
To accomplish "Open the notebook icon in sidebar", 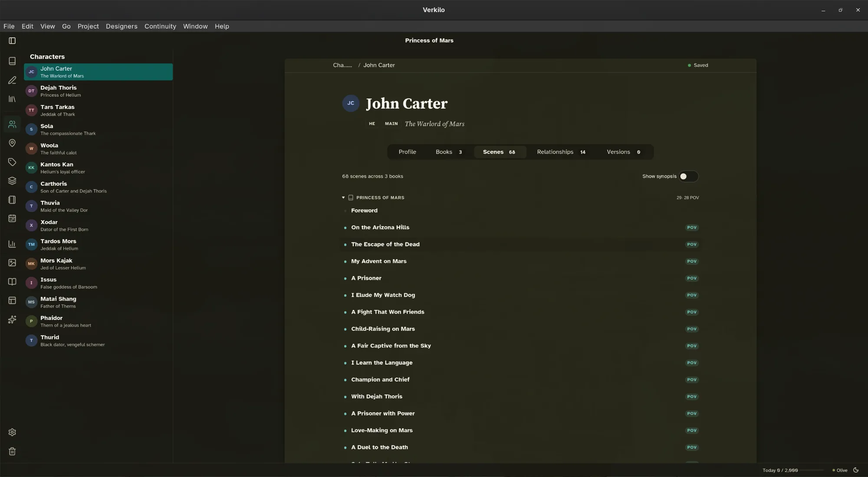I will point(12,200).
